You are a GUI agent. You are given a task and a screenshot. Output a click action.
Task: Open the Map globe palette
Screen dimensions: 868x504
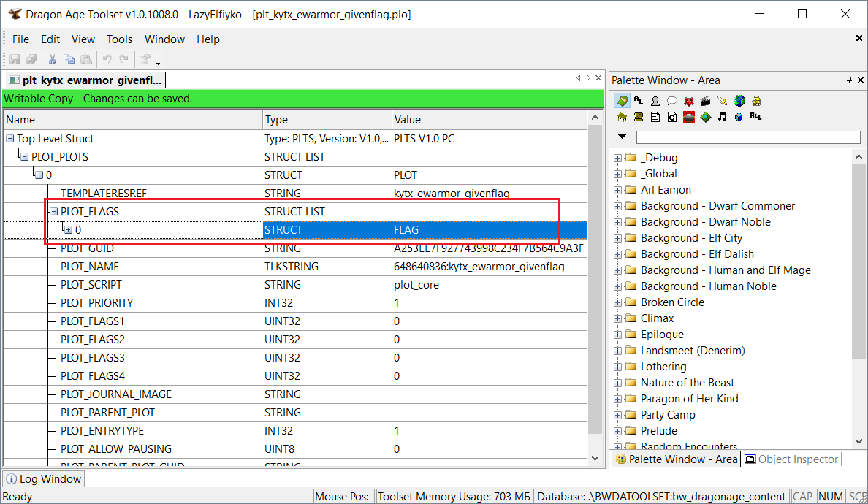point(739,101)
